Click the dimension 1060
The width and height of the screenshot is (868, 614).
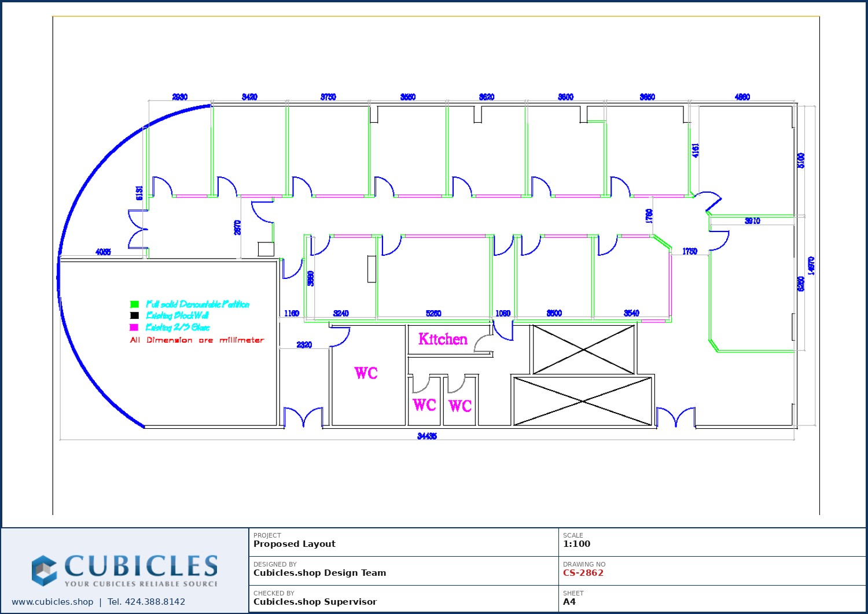[503, 313]
